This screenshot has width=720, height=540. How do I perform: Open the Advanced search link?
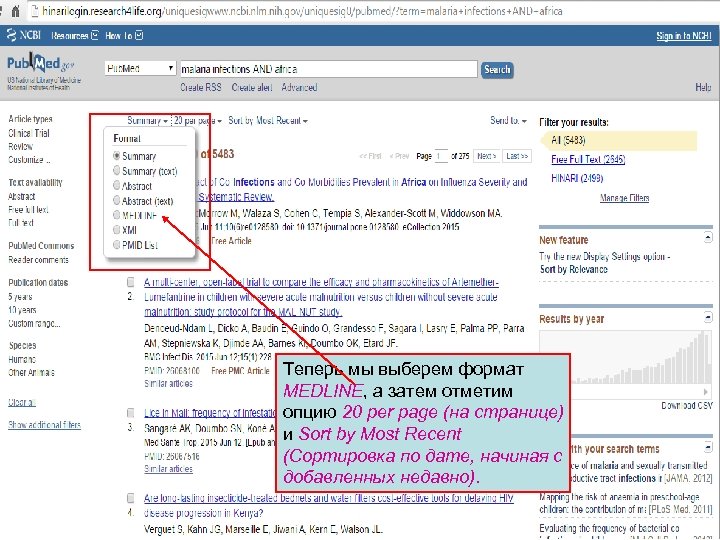coord(299,87)
